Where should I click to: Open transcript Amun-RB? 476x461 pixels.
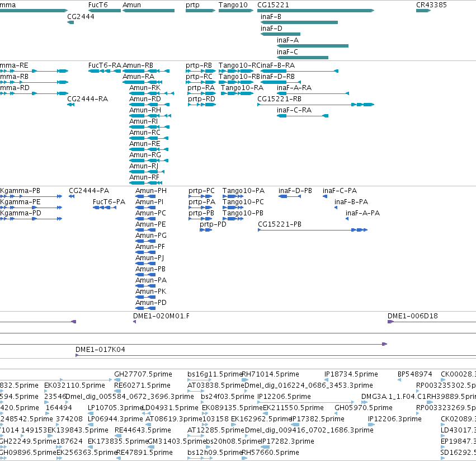146,71
